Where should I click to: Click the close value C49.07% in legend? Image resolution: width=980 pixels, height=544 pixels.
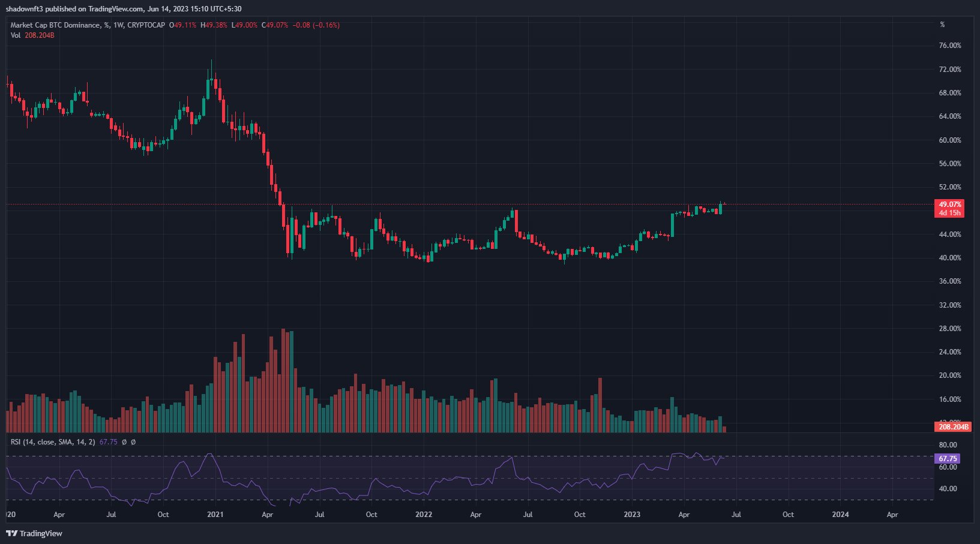point(275,25)
